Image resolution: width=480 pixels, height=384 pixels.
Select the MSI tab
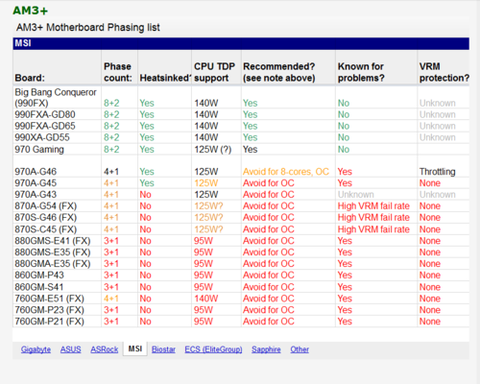(135, 349)
